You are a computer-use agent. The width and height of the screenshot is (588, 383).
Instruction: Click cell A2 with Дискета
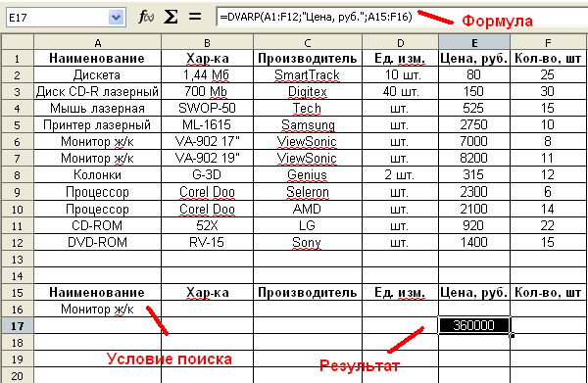(x=97, y=75)
